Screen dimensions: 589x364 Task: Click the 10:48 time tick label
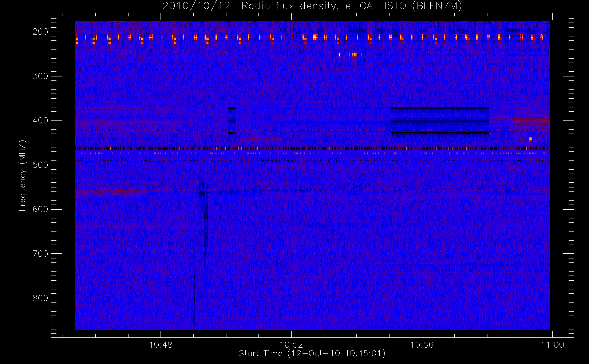[161, 345]
